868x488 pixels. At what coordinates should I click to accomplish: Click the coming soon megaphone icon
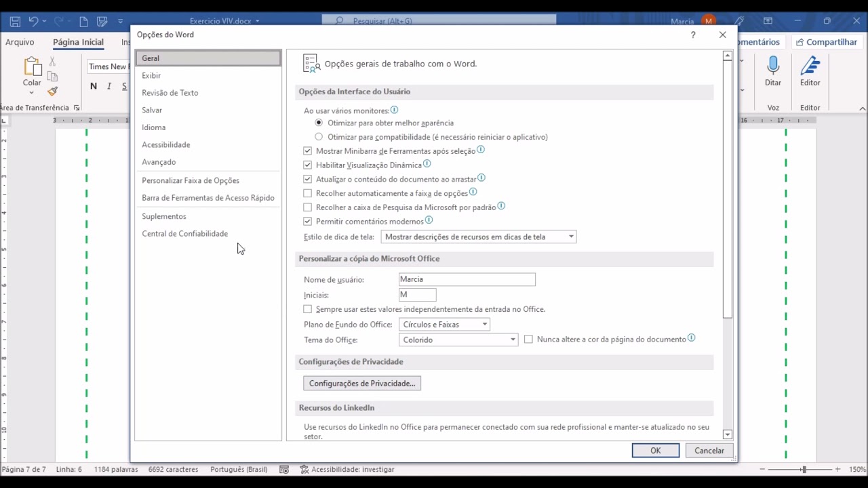pyautogui.click(x=740, y=22)
